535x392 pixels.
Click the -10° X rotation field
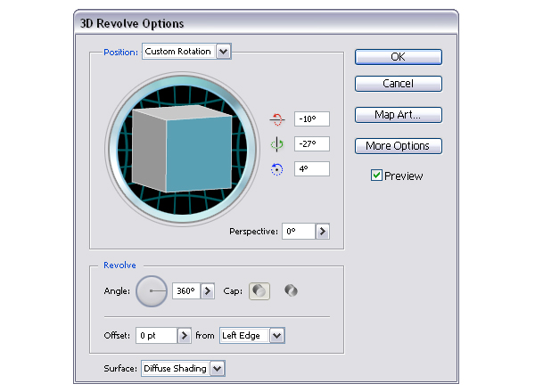[x=309, y=119]
